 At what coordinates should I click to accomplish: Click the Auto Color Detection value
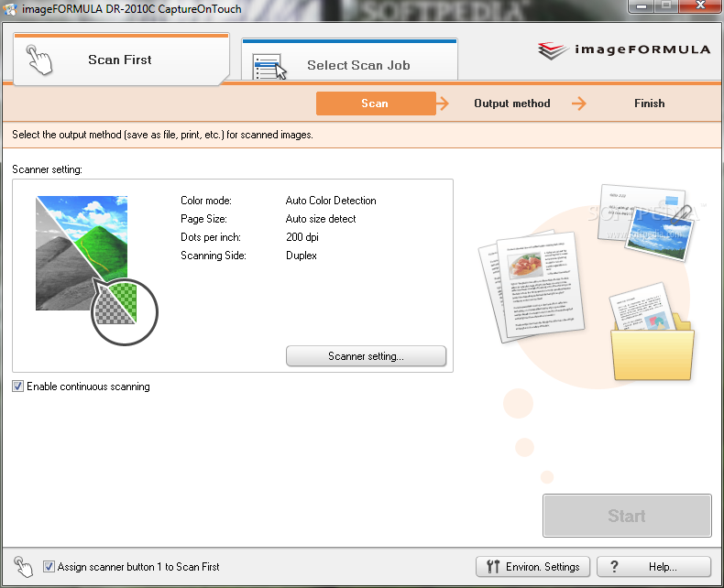[331, 201]
